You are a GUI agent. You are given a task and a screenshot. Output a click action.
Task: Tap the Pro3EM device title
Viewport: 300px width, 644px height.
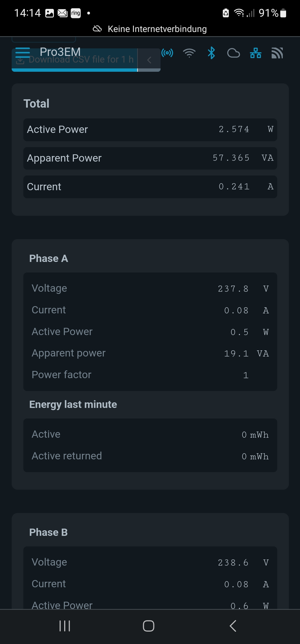60,52
